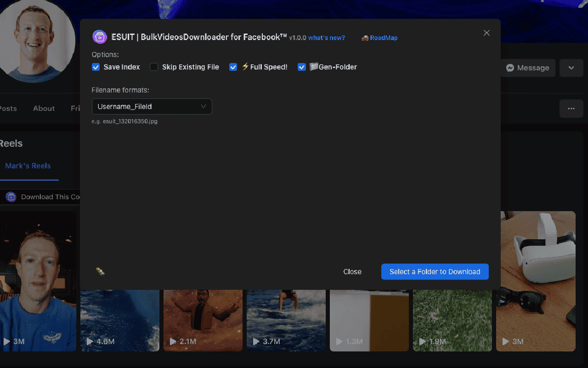Viewport: 588px width, 368px height.
Task: Enable the Skip Existing File checkbox
Action: (154, 67)
